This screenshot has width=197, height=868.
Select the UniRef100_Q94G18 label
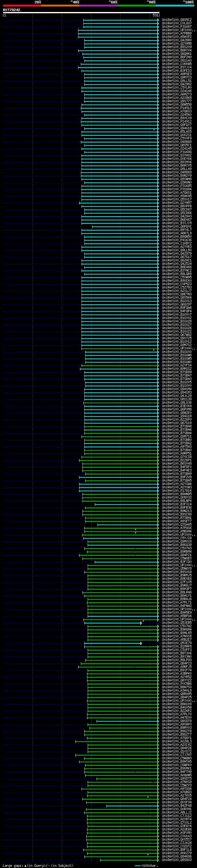pyautogui.click(x=177, y=128)
